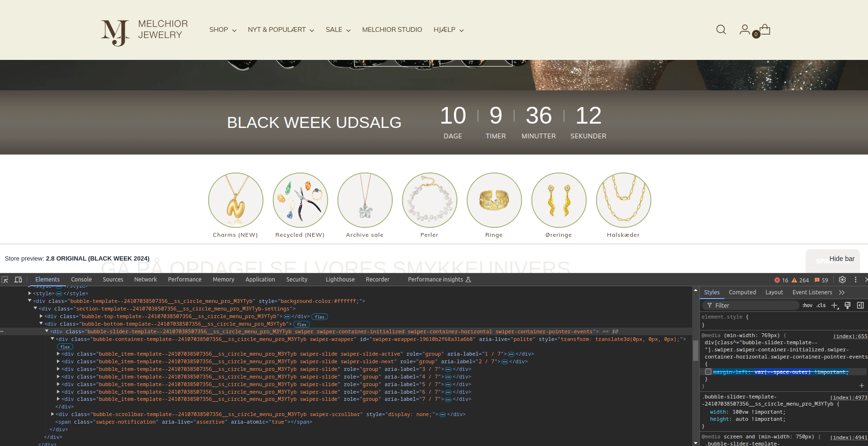The image size is (868, 446).
Task: Focus the Styles Filter input field
Action: [750, 305]
